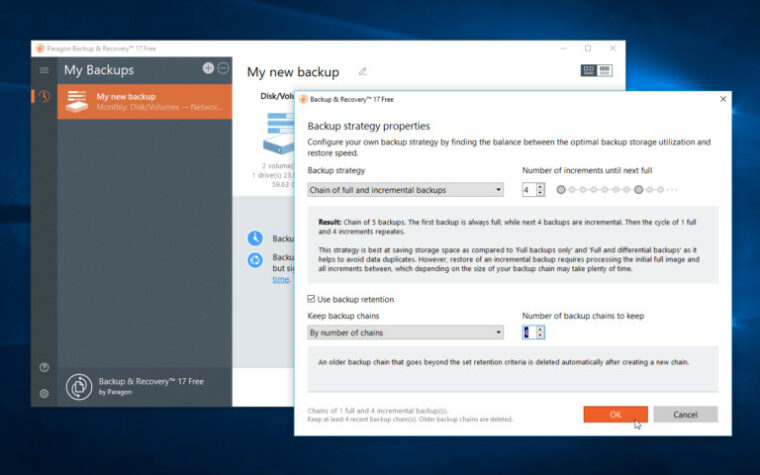Click the blue retention cycle icon

coord(255,260)
